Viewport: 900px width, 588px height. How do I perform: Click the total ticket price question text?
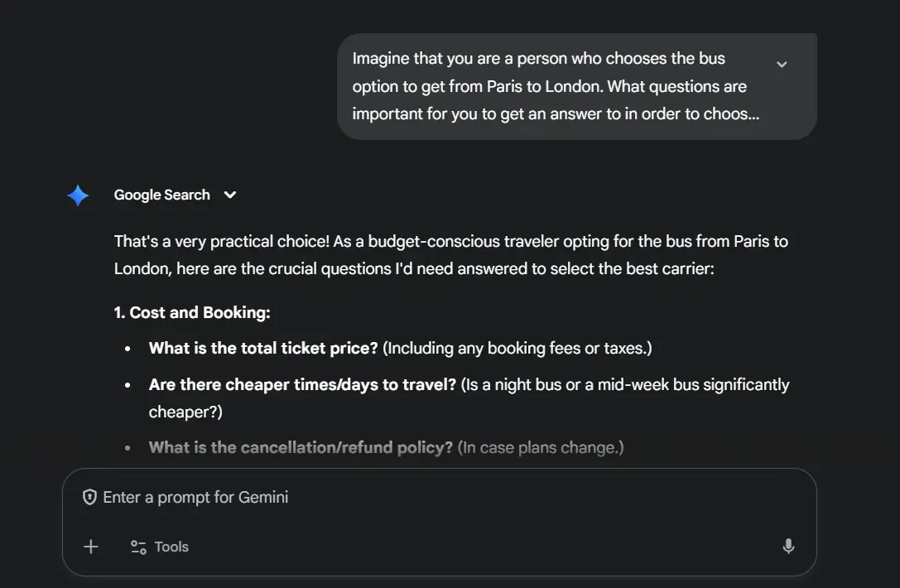263,349
